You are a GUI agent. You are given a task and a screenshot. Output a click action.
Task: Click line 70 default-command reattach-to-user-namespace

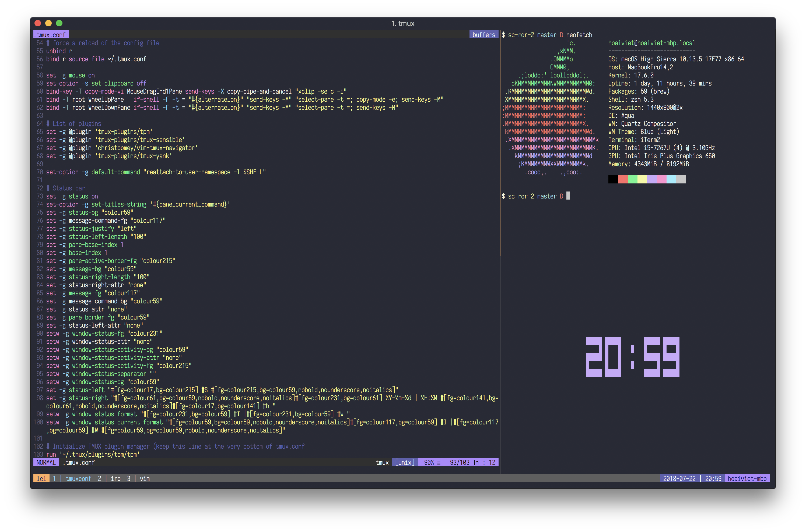[156, 172]
